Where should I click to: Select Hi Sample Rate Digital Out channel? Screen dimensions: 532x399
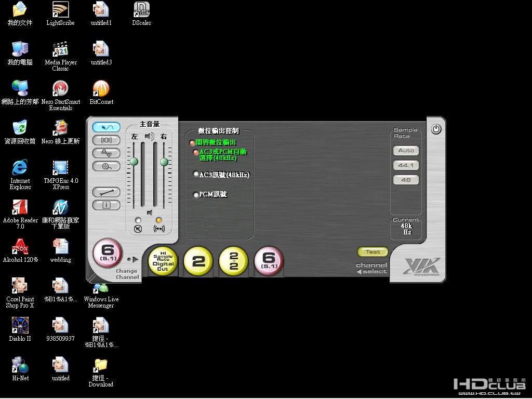(x=163, y=261)
